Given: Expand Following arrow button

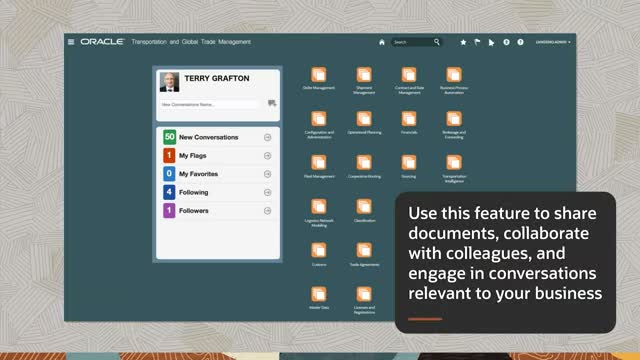Looking at the screenshot, I should point(267,193).
